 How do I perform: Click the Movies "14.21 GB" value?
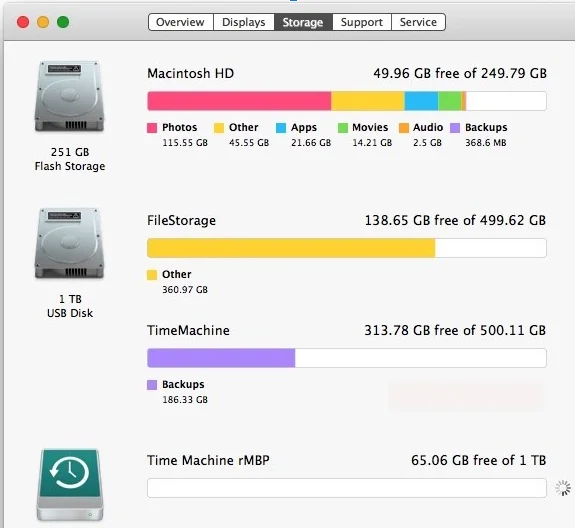click(x=372, y=143)
